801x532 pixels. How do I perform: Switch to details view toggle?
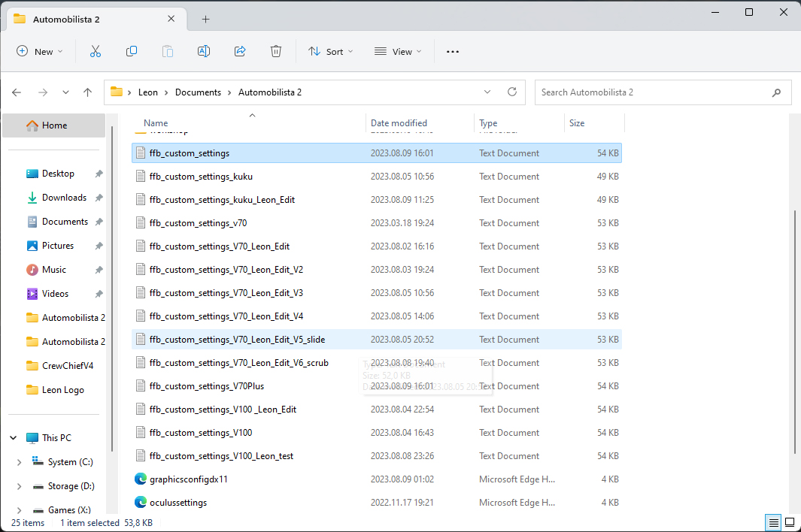773,522
